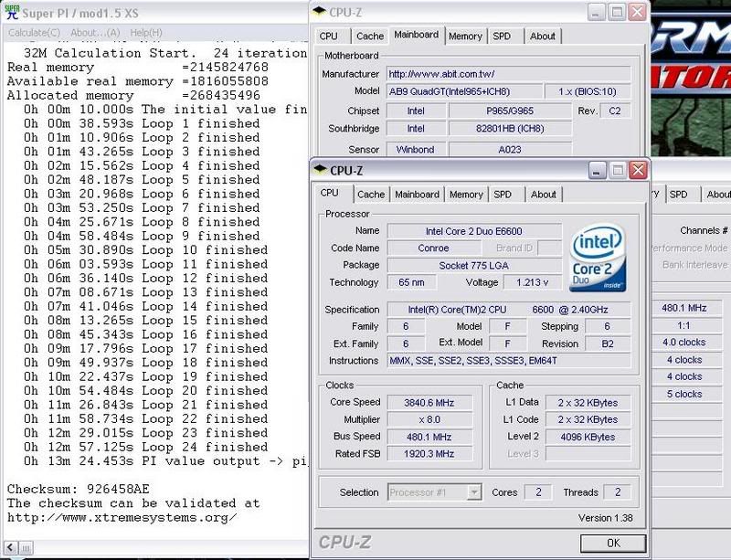Select CPU tab in front CPU-Z window
731x560 pixels.
click(330, 193)
